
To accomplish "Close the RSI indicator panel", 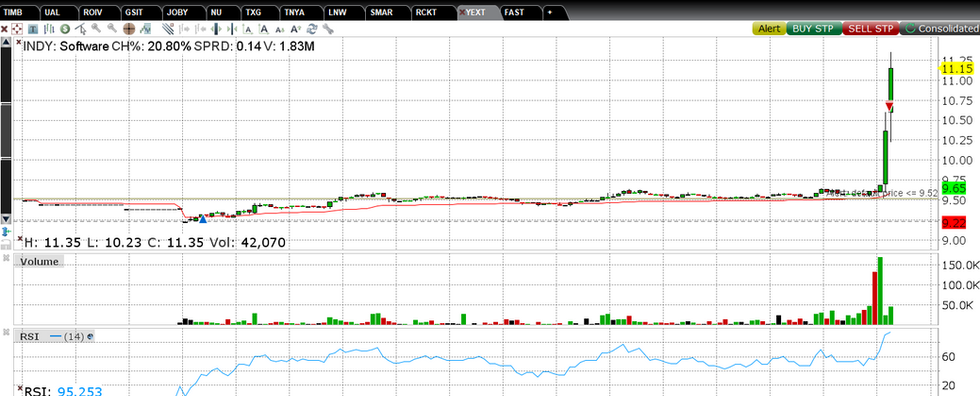I will coord(6,332).
